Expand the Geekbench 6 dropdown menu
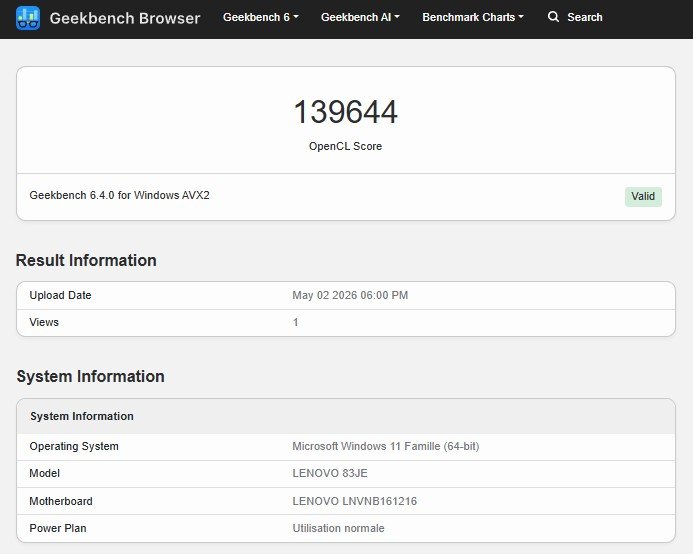Viewport: 693px width, 554px height. 261,17
